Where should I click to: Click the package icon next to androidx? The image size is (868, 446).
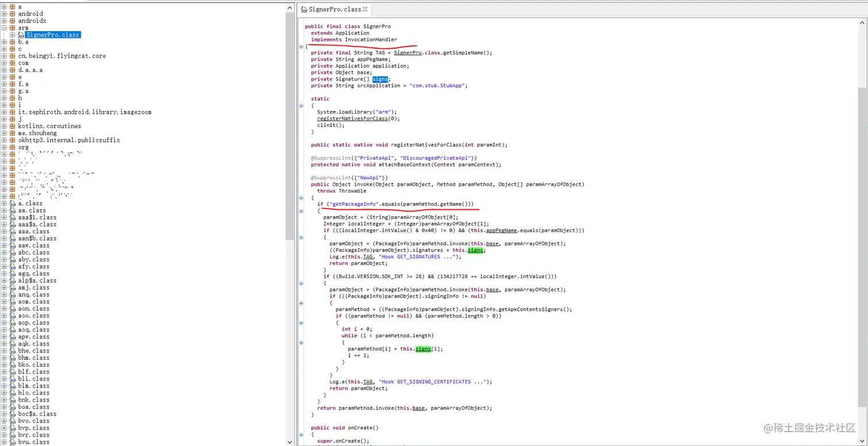pyautogui.click(x=13, y=21)
